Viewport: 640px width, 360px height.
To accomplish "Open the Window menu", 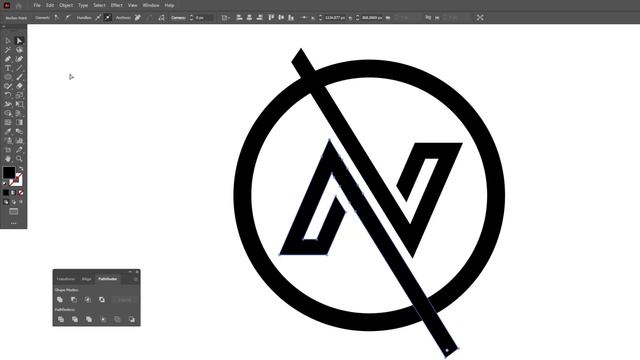I will click(x=151, y=5).
